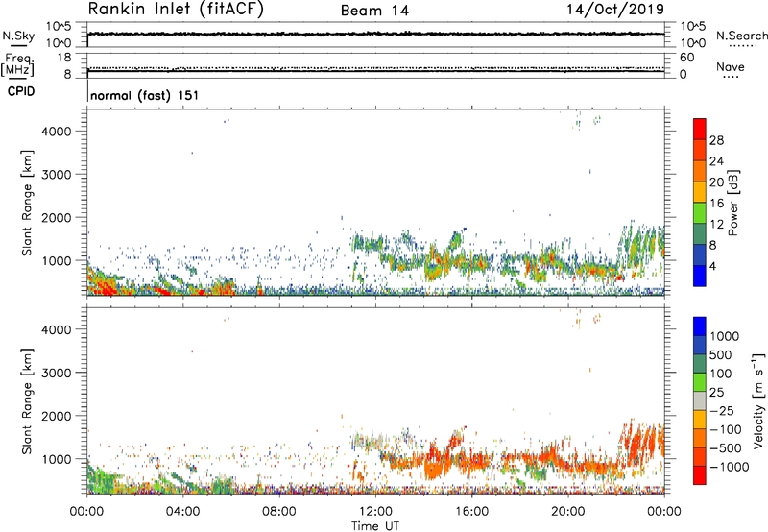Image resolution: width=768 pixels, height=532 pixels.
Task: Click the '2000' tick on the power panel
Action: [x=56, y=217]
